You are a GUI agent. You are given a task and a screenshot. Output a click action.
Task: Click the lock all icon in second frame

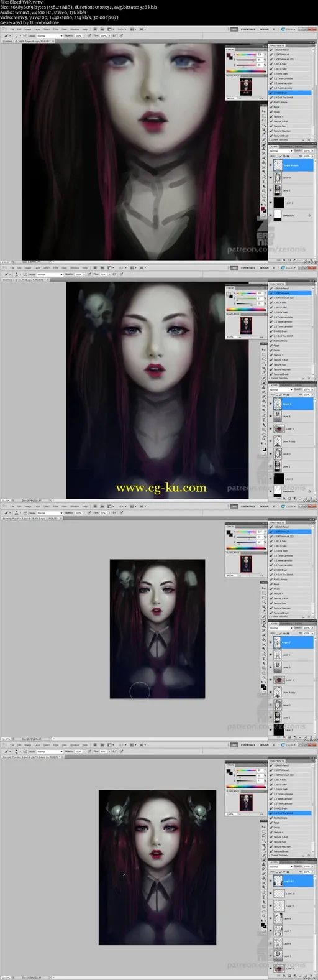point(288,394)
